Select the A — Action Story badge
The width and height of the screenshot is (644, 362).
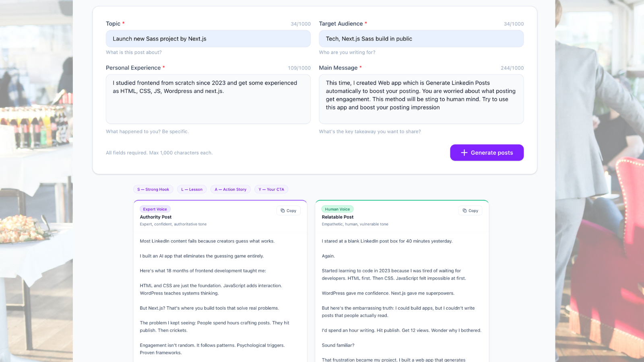click(x=230, y=189)
